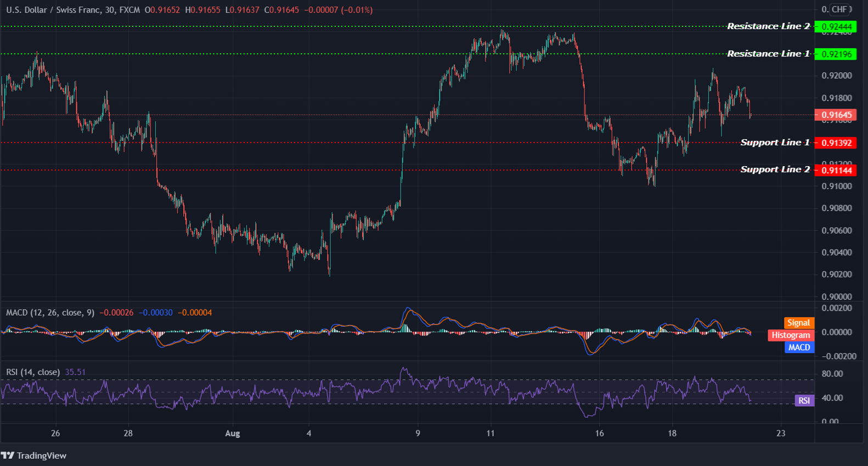This screenshot has height=466, width=868.
Task: Click the open value O0.91652
Action: pos(162,10)
